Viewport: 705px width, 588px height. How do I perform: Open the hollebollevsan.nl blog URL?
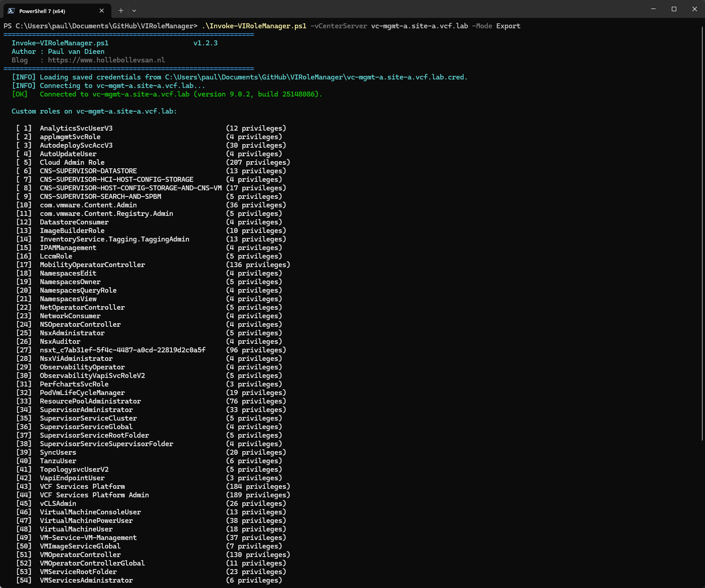click(106, 60)
